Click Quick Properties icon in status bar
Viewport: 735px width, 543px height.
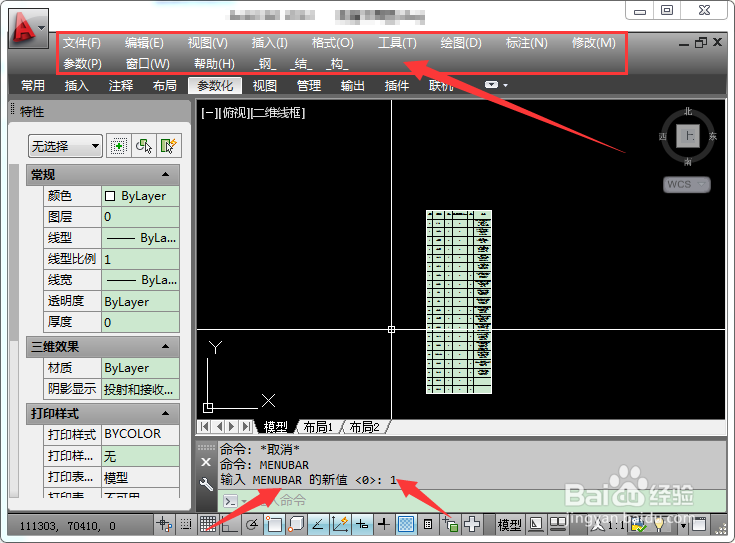pos(428,524)
